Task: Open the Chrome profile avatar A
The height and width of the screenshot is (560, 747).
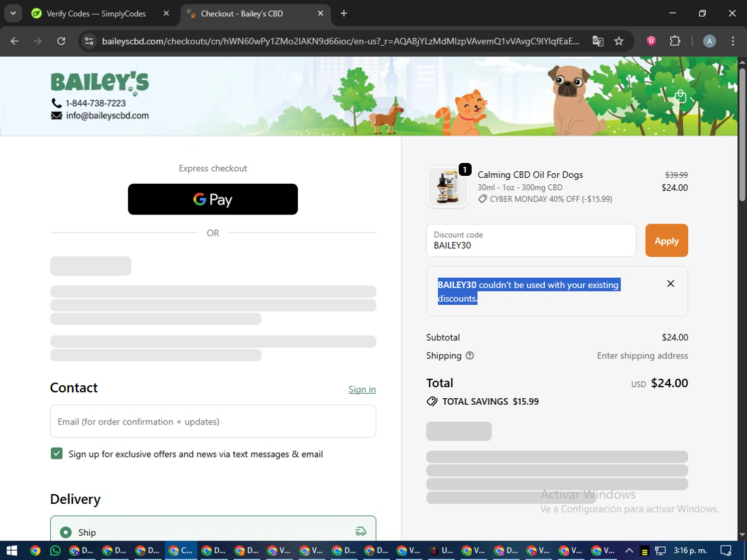Action: pyautogui.click(x=709, y=41)
